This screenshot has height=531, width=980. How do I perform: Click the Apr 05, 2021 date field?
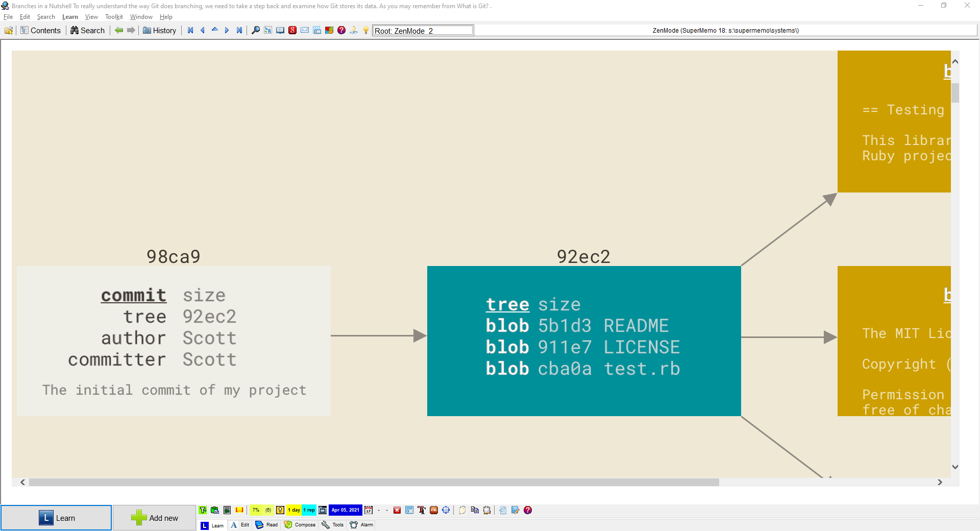346,510
